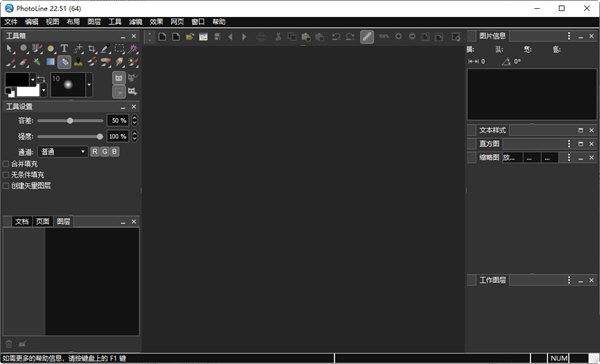Image resolution: width=600 pixels, height=364 pixels.
Task: Select the Stamp clone tool
Action: click(x=78, y=62)
